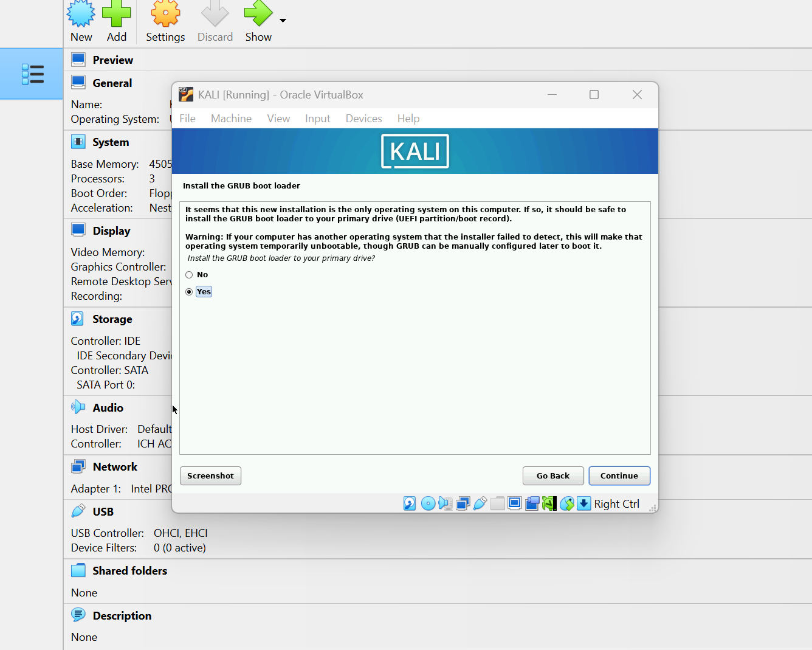Screen dimensions: 812x650
Task: Click the machine tools list icon in sidebar
Action: tap(32, 74)
